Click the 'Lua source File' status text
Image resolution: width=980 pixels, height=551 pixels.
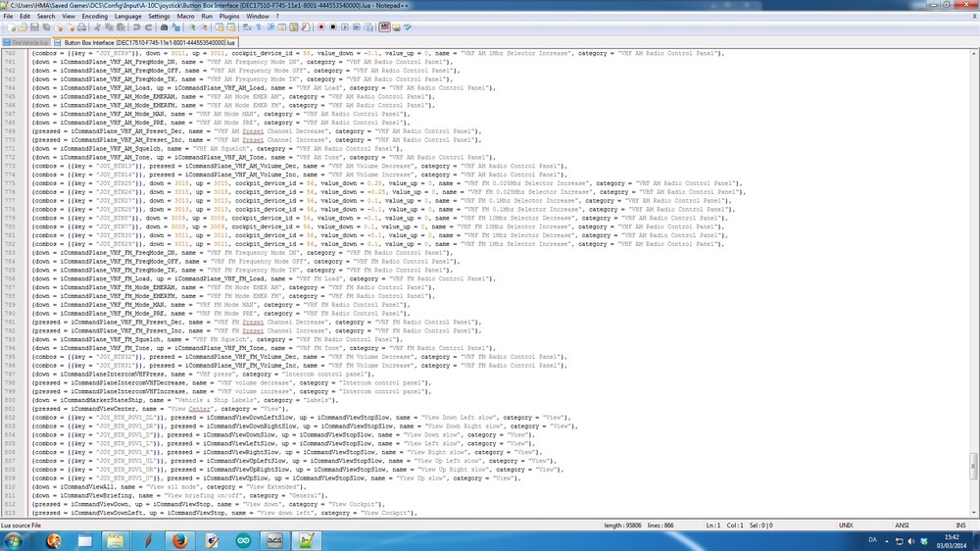pos(22,526)
